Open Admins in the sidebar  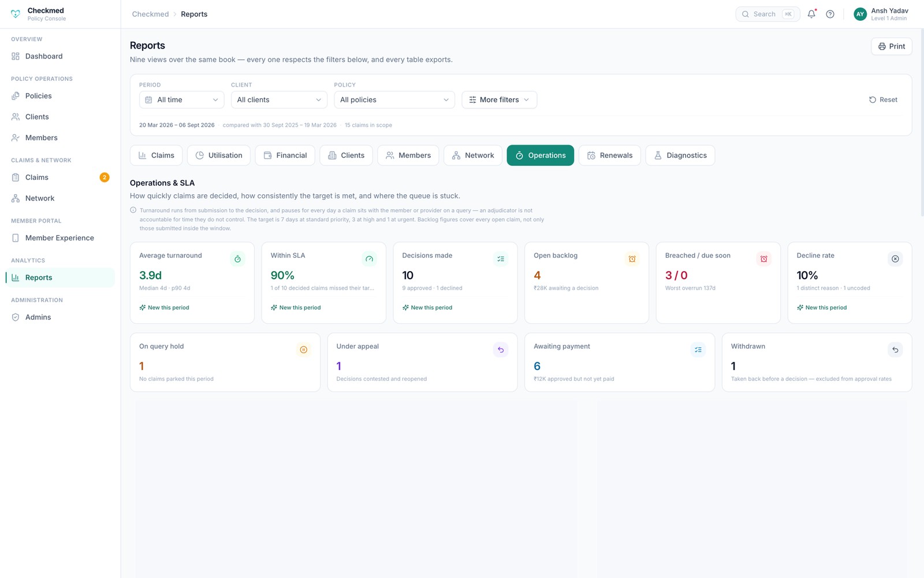click(60, 317)
